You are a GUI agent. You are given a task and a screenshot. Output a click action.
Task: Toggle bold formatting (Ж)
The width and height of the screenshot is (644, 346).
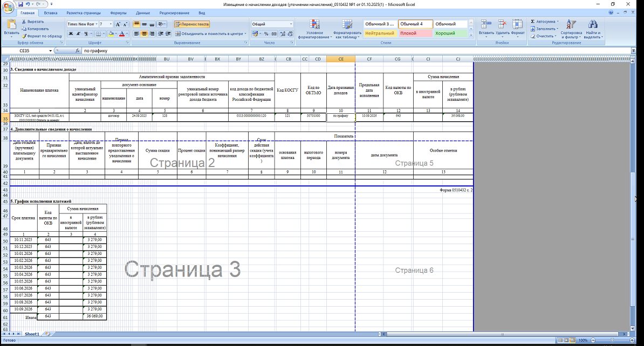coord(71,33)
